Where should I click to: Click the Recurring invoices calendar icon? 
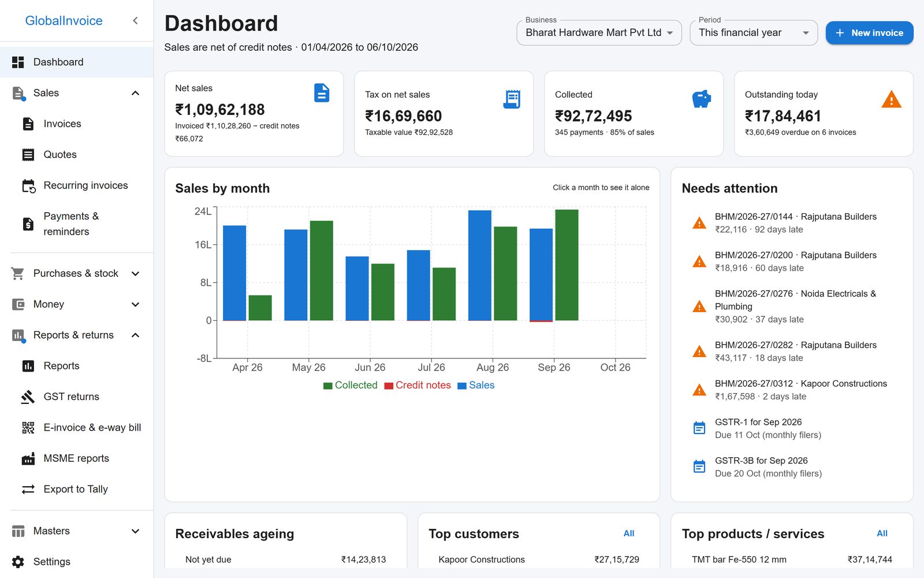pyautogui.click(x=28, y=186)
